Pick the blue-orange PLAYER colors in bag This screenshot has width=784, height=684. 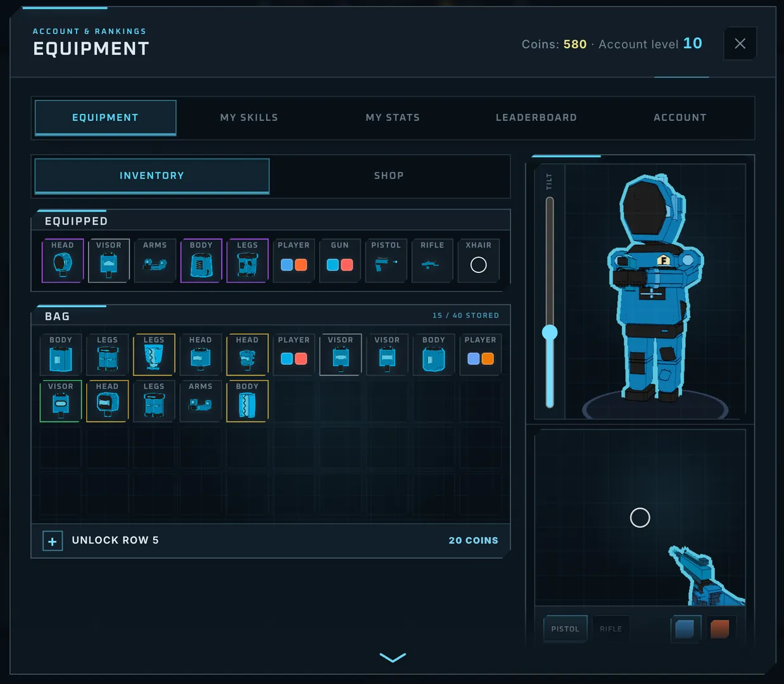(x=481, y=355)
